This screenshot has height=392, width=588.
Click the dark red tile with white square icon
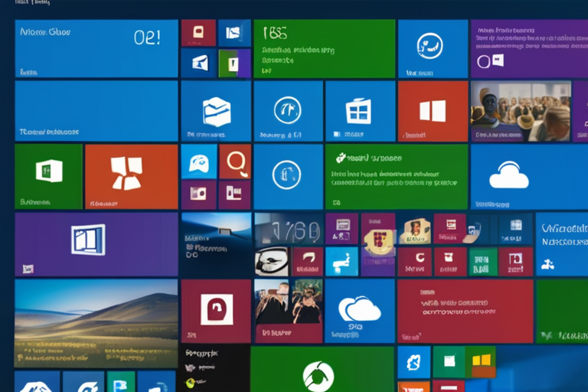(216, 310)
